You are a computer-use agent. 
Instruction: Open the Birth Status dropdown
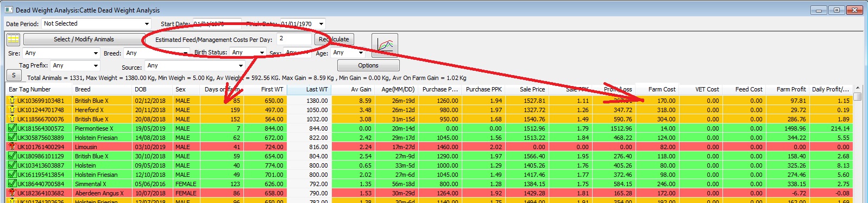click(x=248, y=52)
